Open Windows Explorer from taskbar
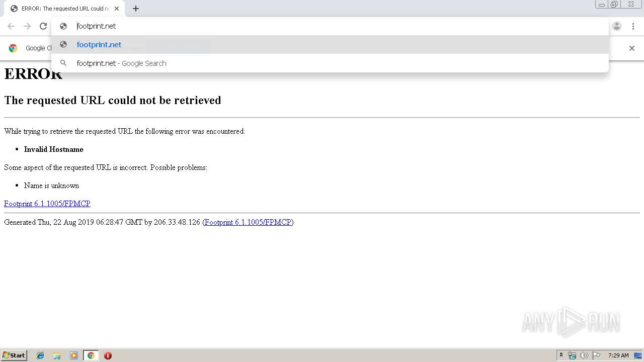644x362 pixels. [x=57, y=355]
